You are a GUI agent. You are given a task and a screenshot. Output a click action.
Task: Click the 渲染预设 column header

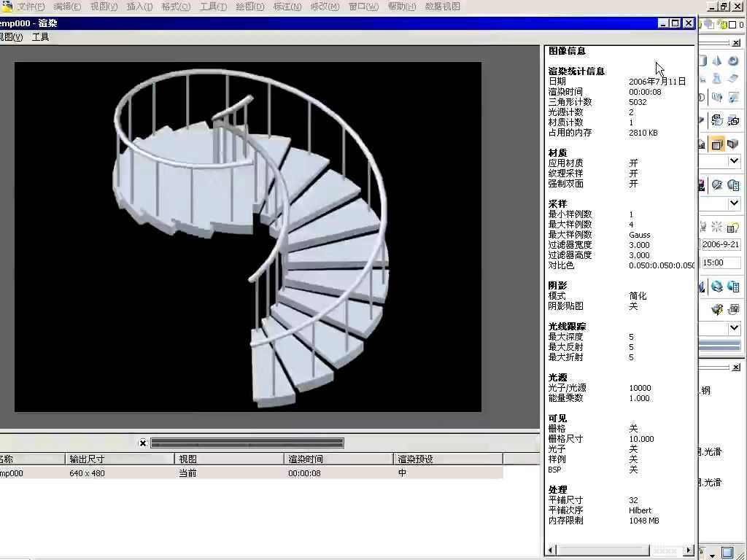point(449,459)
